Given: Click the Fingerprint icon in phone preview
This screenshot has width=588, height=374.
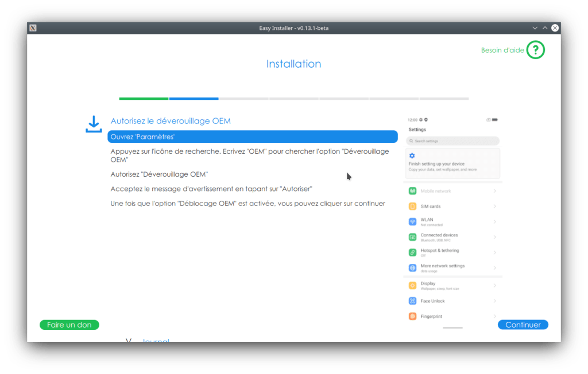Looking at the screenshot, I should [412, 317].
